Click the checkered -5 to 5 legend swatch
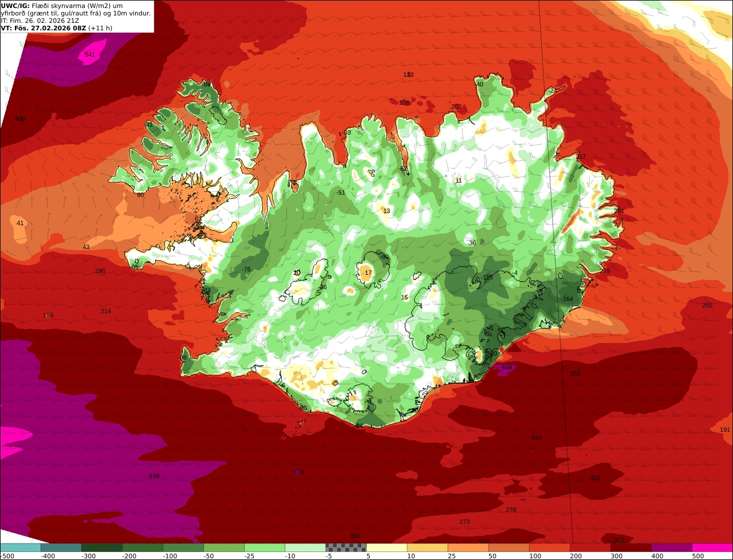The height and width of the screenshot is (560, 733). click(x=346, y=547)
